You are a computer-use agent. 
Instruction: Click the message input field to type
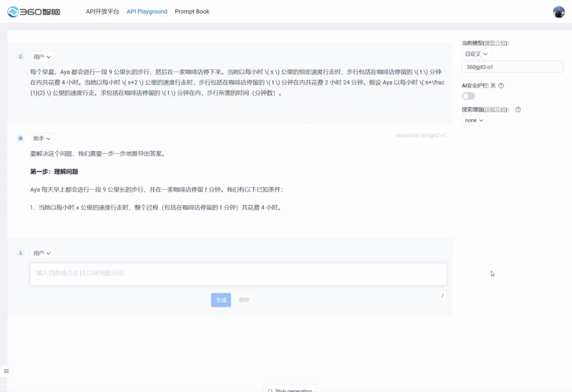coord(238,274)
